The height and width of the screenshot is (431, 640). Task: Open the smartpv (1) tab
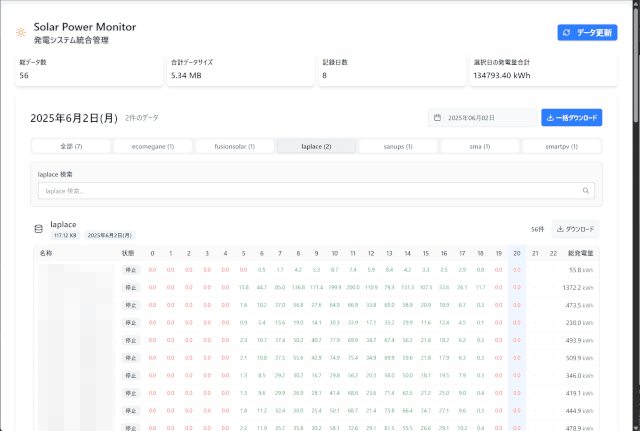[562, 146]
